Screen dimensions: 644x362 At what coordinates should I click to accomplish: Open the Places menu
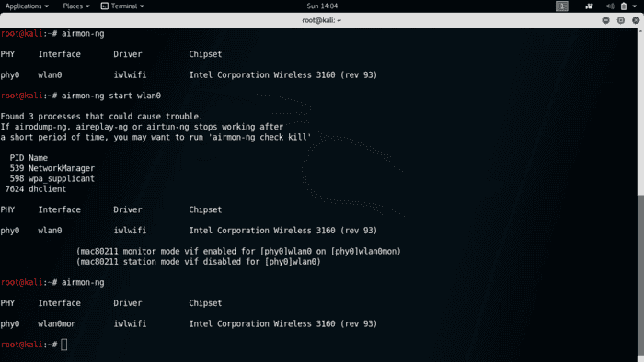pos(76,6)
